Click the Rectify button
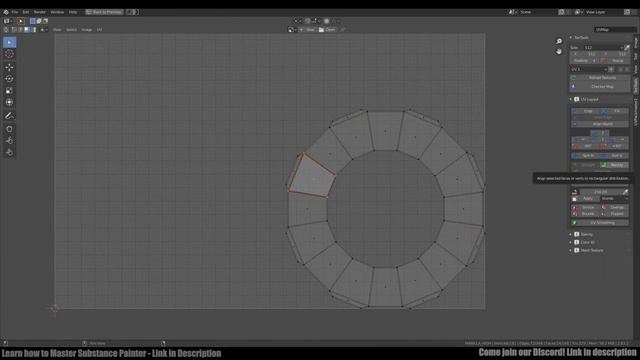This screenshot has width=640, height=360. (614, 165)
